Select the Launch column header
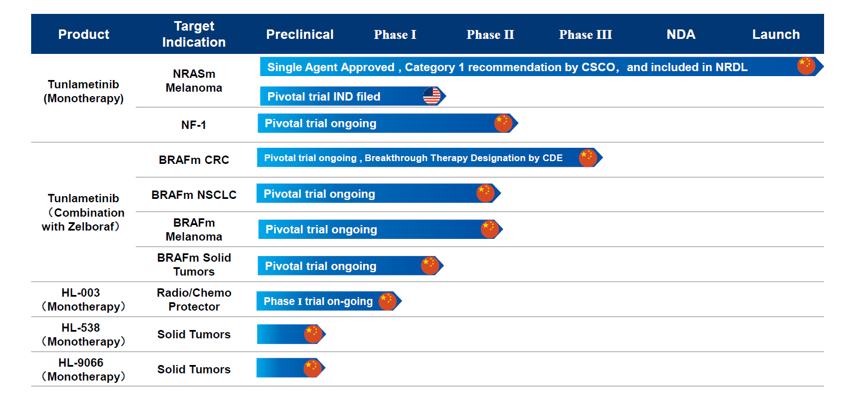Screen dimensions: 868x410 776,34
